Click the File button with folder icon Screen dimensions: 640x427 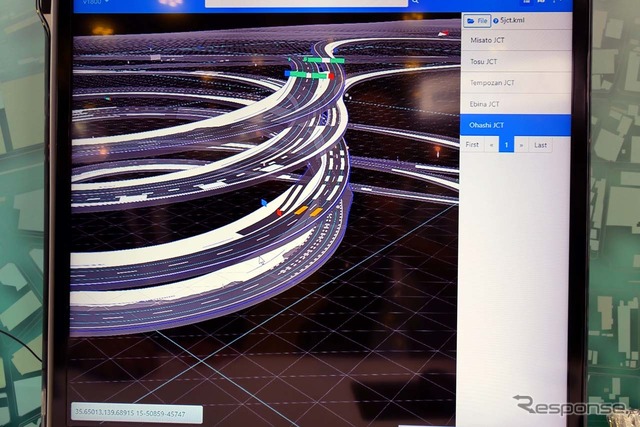(477, 20)
